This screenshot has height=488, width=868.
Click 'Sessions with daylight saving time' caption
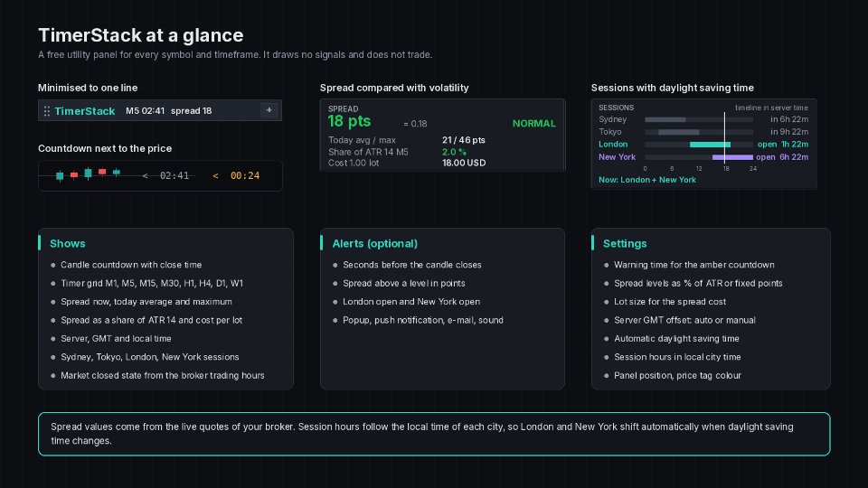[672, 88]
